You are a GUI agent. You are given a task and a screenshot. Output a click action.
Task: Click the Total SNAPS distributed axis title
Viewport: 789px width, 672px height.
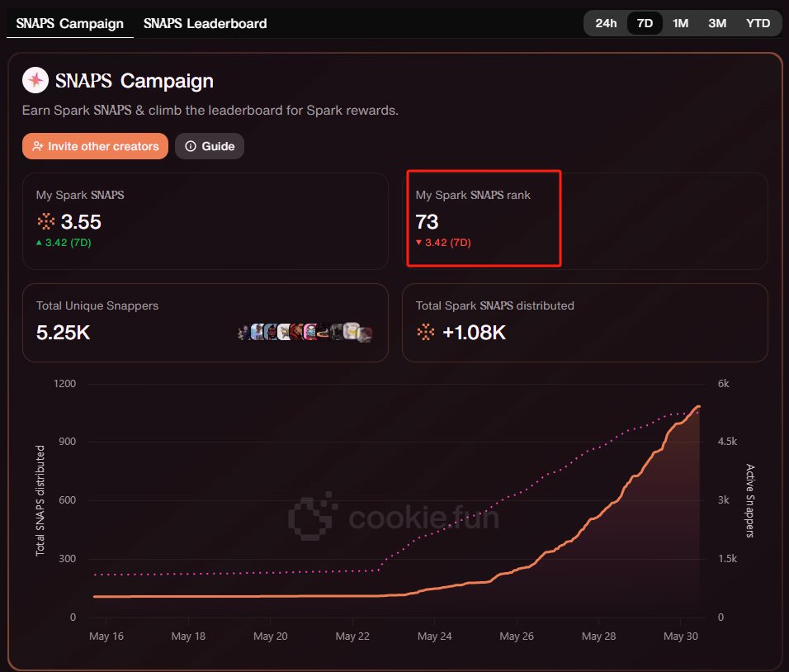[x=40, y=500]
